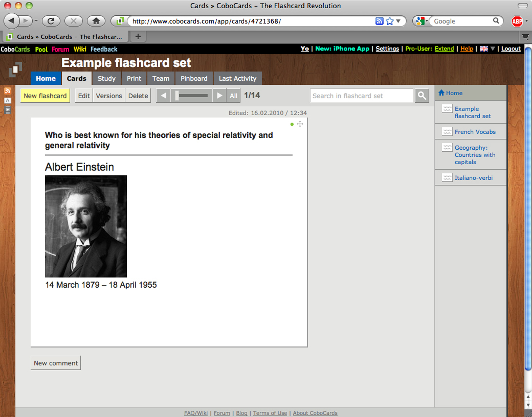Bookmark page with the star icon
This screenshot has height=417, width=532.
click(390, 21)
